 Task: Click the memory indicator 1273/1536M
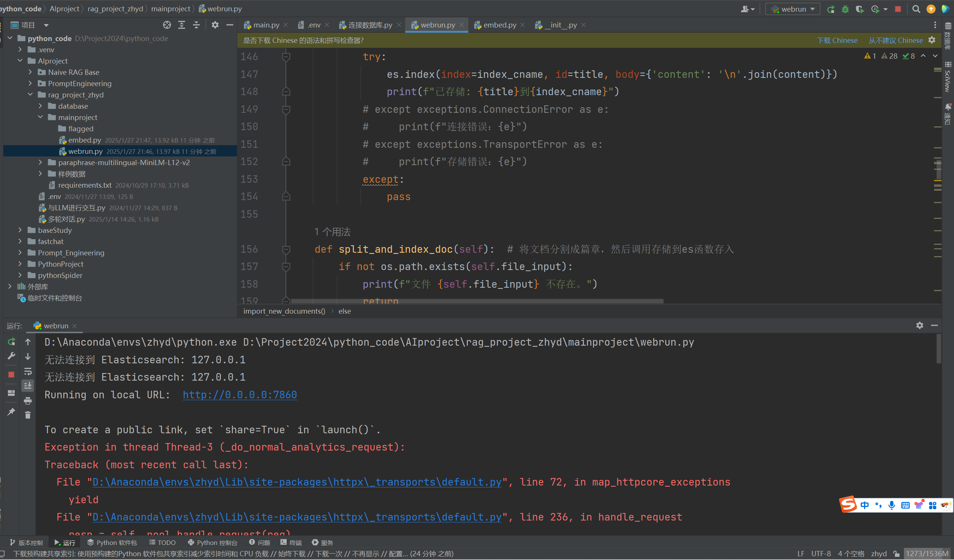(x=927, y=554)
